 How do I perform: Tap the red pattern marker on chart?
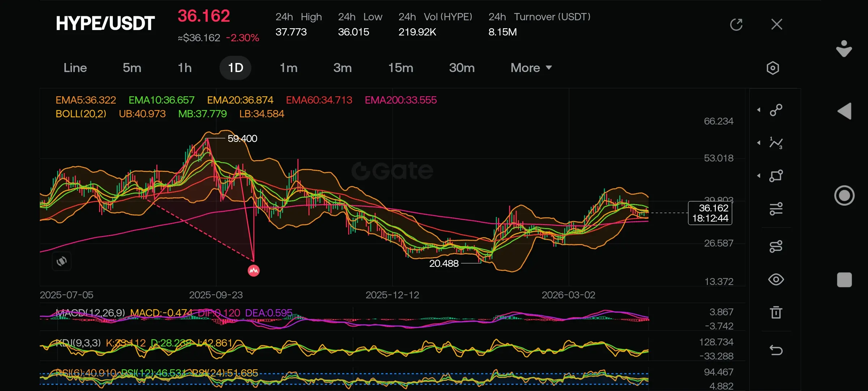[254, 270]
